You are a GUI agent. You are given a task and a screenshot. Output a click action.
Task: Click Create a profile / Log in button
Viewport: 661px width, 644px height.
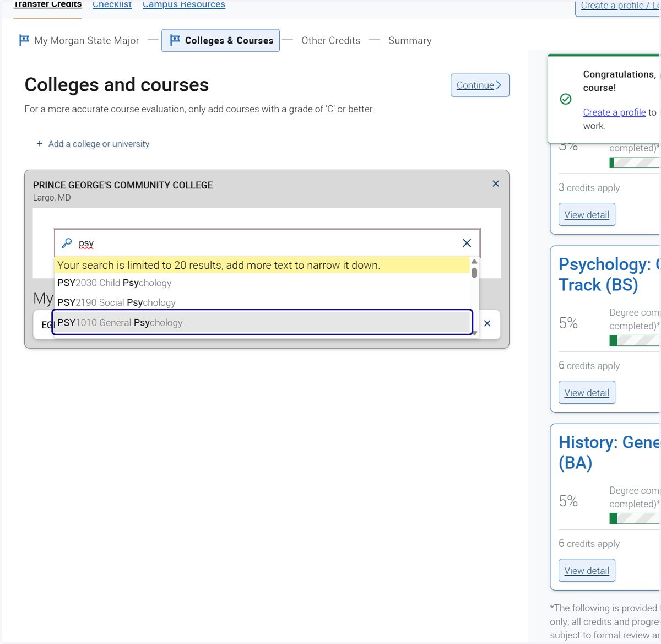pyautogui.click(x=618, y=7)
